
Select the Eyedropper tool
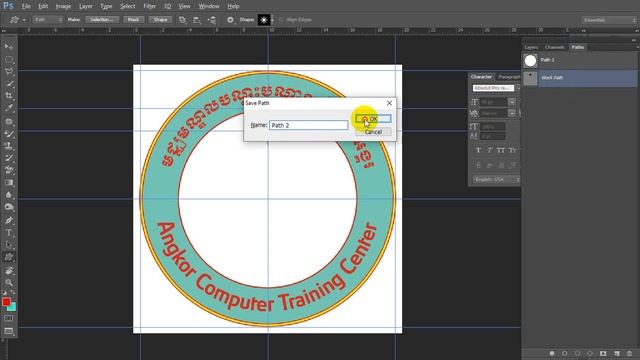[9, 108]
